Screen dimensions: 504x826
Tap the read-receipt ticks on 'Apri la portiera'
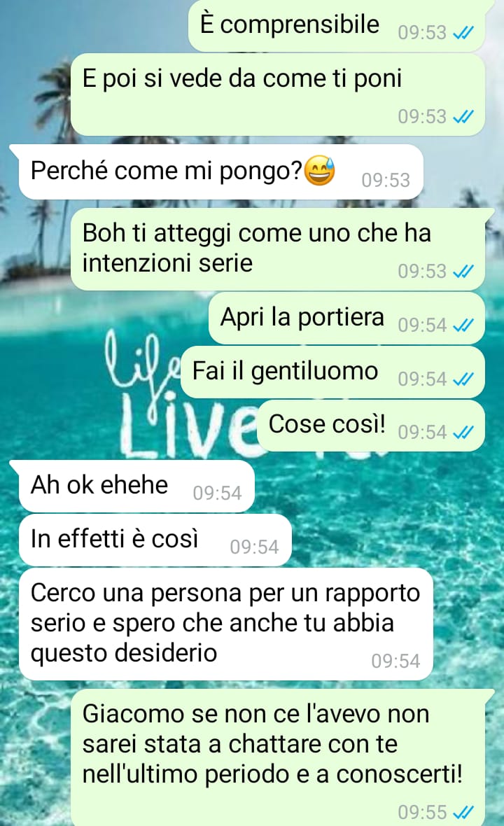(463, 325)
